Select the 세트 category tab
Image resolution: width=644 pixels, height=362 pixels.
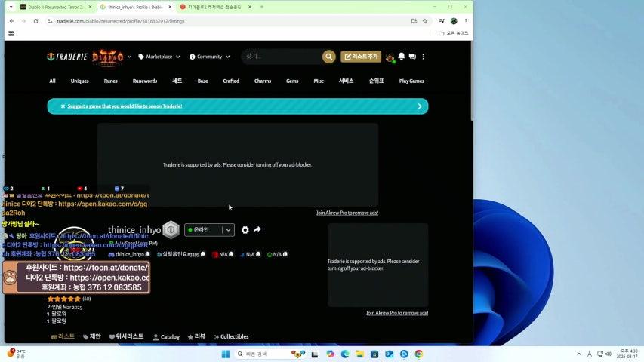[x=177, y=81]
